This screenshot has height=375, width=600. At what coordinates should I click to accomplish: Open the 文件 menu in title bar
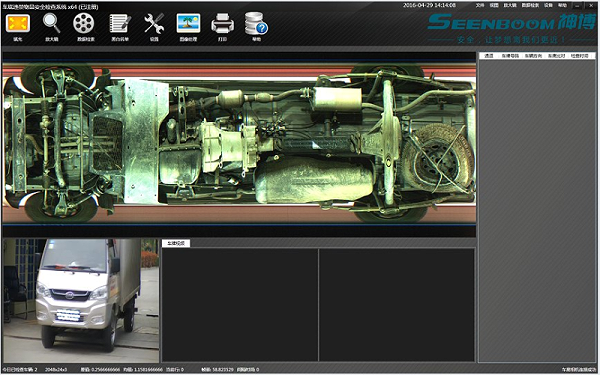click(x=480, y=5)
